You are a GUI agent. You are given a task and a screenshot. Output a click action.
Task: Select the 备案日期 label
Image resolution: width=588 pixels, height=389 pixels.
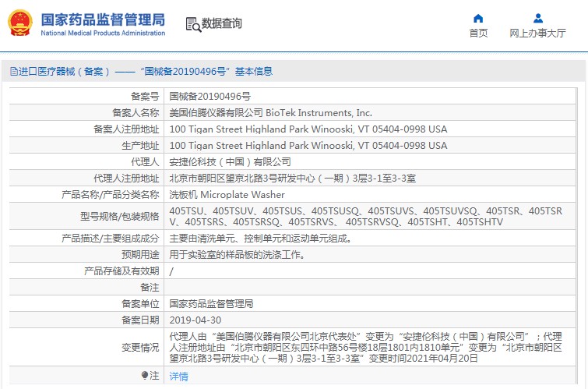140,320
